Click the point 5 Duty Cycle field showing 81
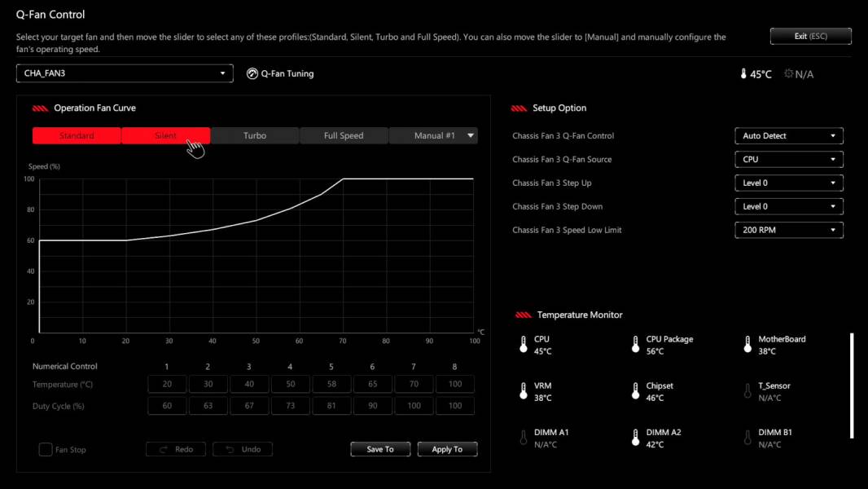868x489 pixels. point(331,405)
